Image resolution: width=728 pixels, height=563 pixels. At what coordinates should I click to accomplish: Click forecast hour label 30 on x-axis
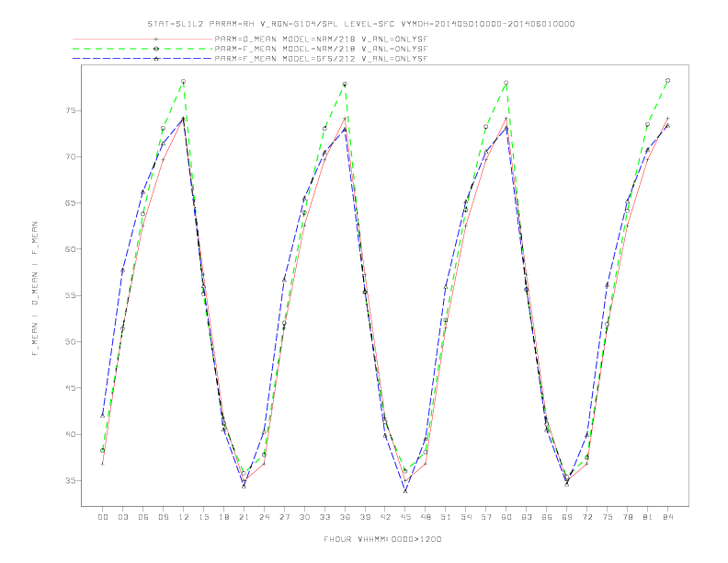304,517
